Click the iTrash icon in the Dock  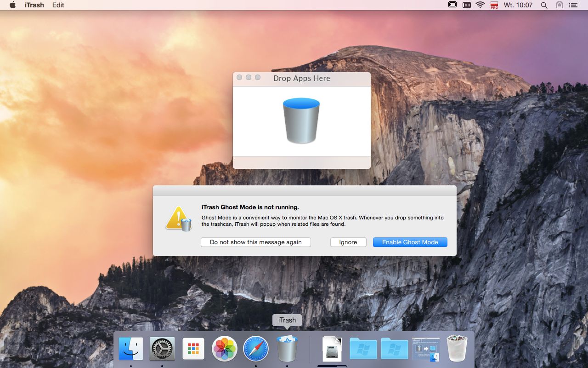pos(287,348)
